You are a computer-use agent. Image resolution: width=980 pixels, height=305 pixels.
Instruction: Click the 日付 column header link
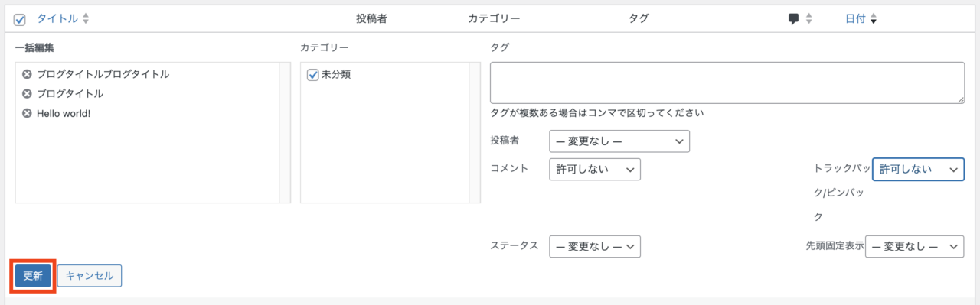point(855,19)
